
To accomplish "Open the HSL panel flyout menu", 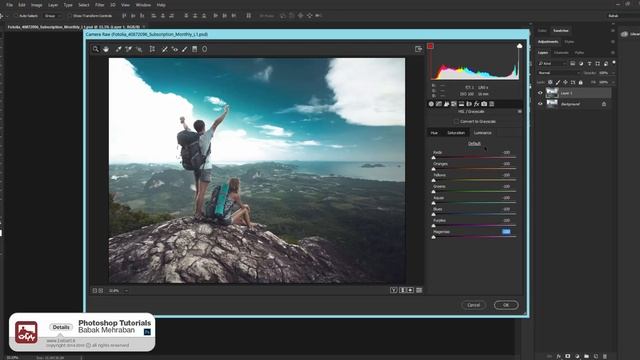I will [x=520, y=111].
